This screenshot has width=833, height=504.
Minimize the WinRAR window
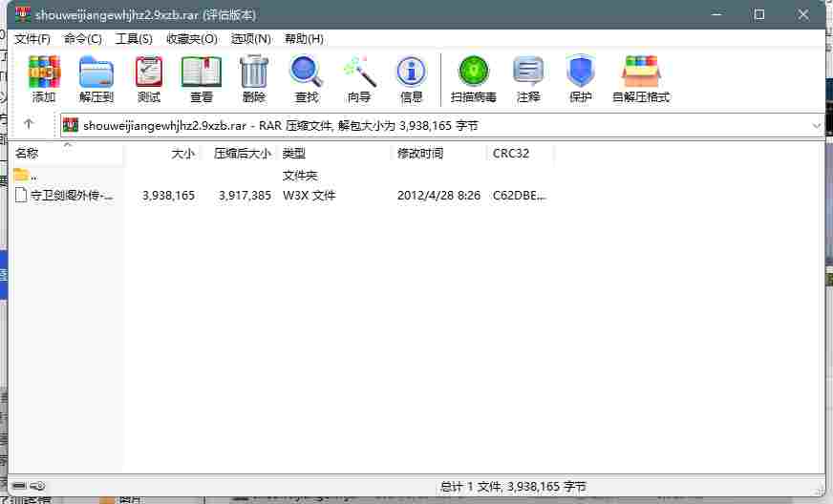(716, 14)
